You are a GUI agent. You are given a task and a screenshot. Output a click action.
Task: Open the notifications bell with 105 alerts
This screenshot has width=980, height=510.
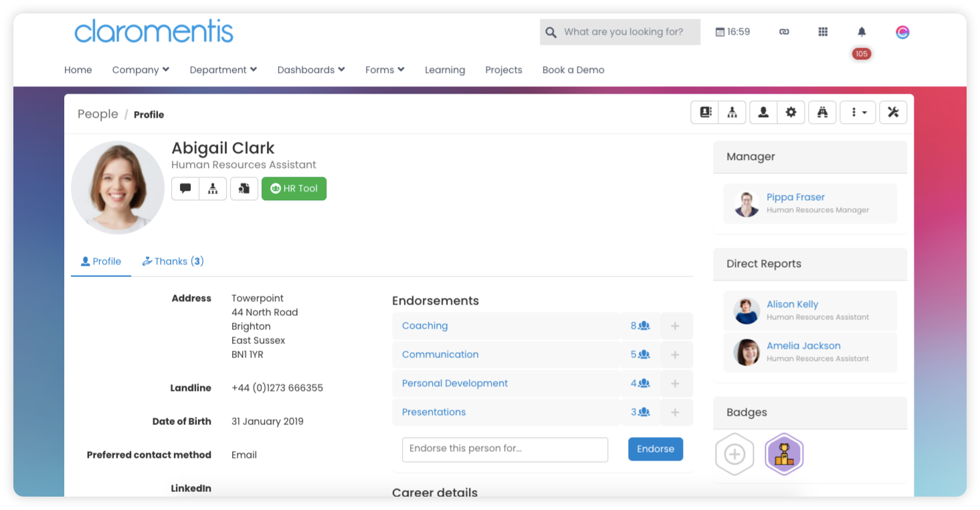[x=861, y=31]
